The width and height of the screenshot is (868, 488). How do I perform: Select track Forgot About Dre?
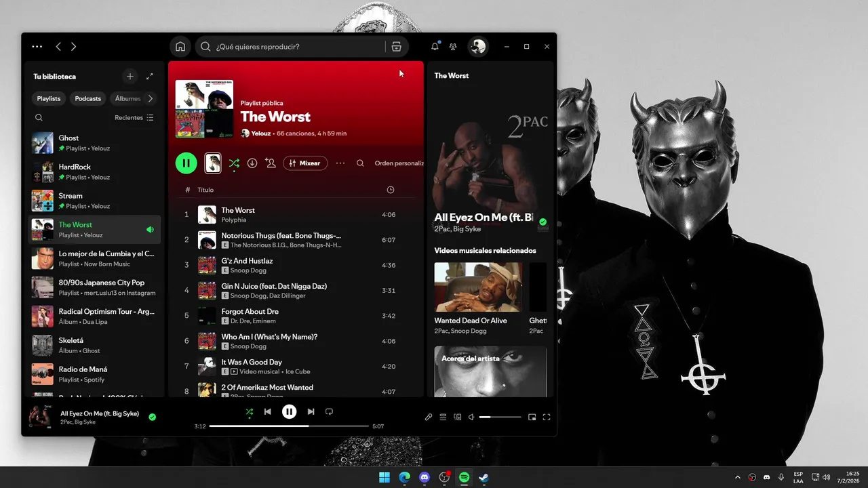tap(296, 316)
